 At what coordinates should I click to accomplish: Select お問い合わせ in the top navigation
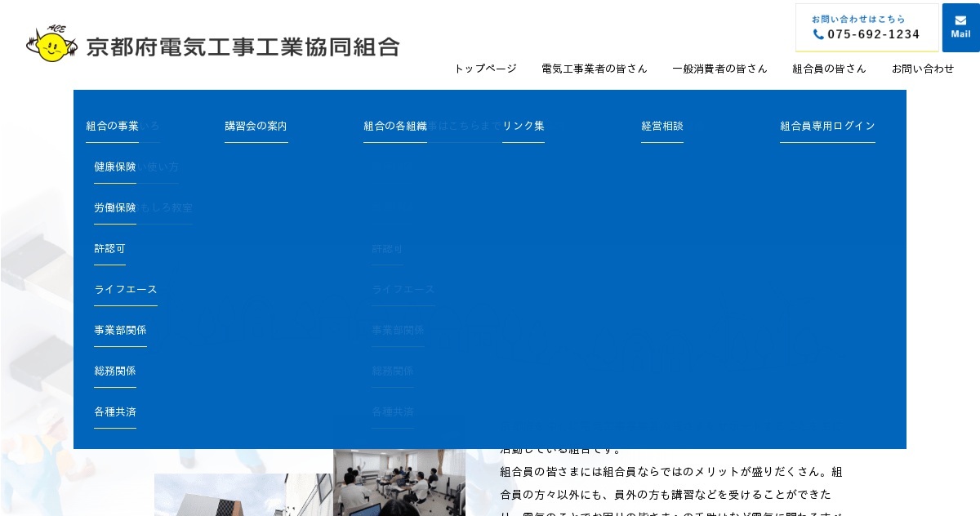(x=923, y=69)
